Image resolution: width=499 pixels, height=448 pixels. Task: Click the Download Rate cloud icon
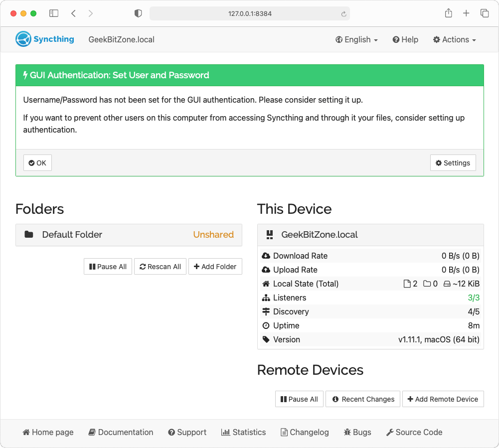266,256
